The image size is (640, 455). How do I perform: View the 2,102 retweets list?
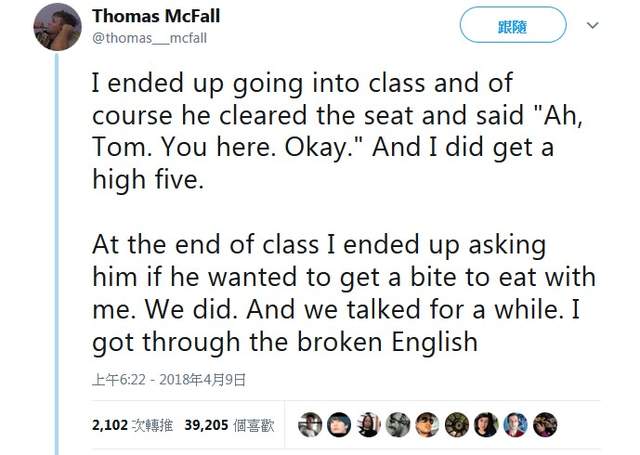pyautogui.click(x=128, y=424)
